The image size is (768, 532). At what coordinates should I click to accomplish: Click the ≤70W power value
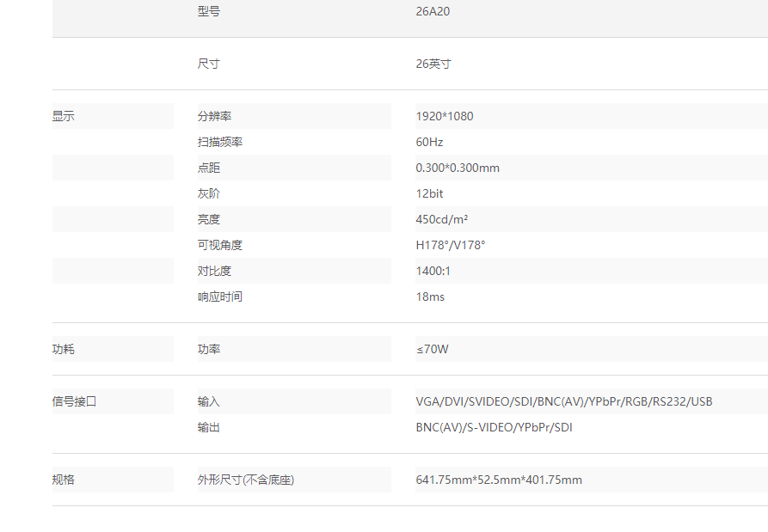tap(433, 349)
